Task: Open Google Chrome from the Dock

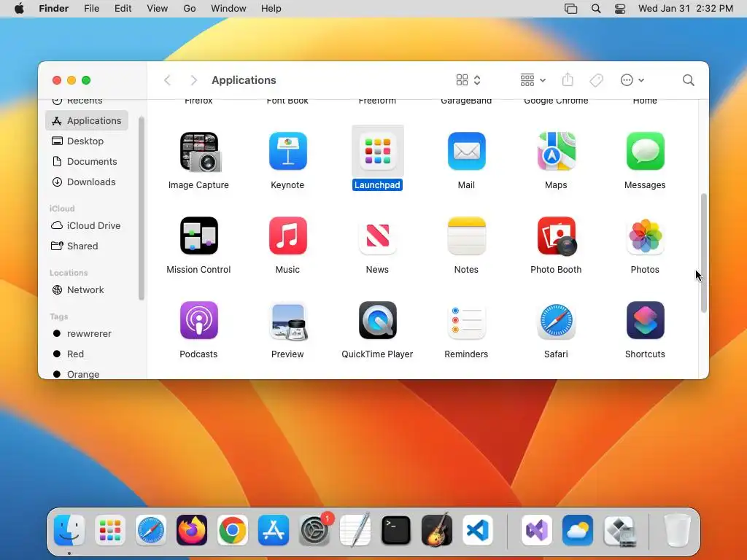Action: pyautogui.click(x=233, y=529)
